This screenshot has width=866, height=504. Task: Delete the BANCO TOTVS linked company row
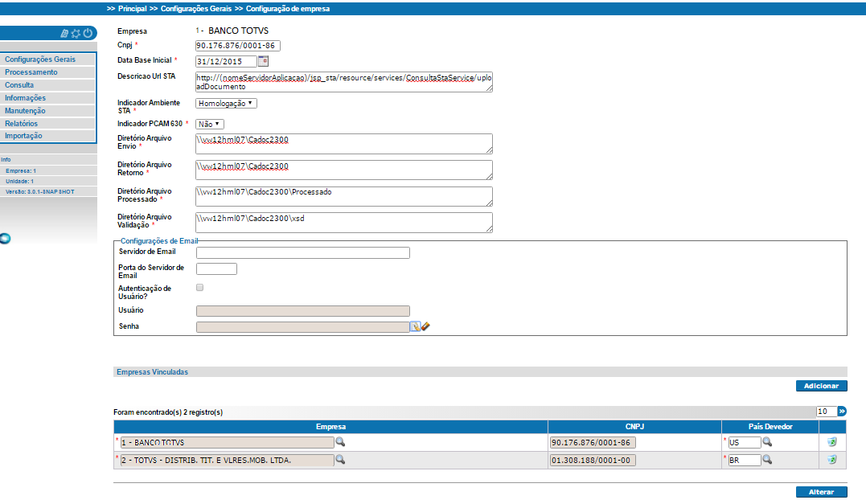(831, 441)
